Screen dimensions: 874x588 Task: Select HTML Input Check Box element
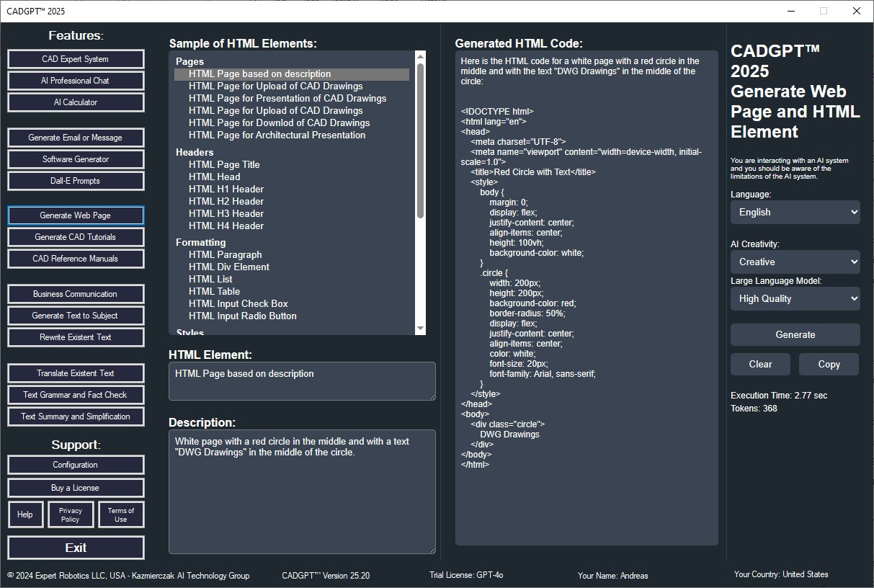point(238,303)
